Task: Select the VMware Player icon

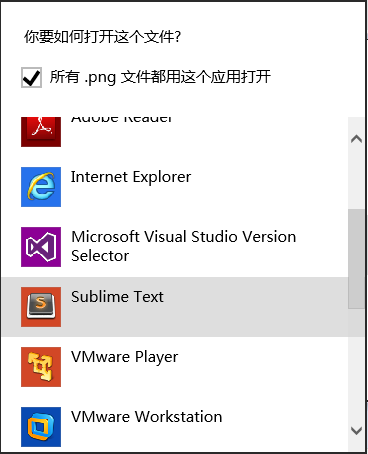Action: tap(41, 367)
